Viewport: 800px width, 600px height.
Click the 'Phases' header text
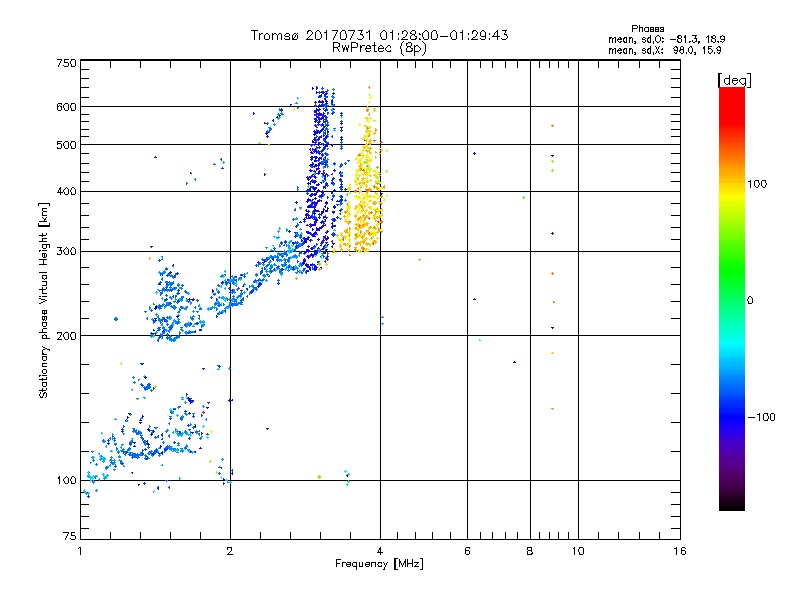[x=647, y=29]
